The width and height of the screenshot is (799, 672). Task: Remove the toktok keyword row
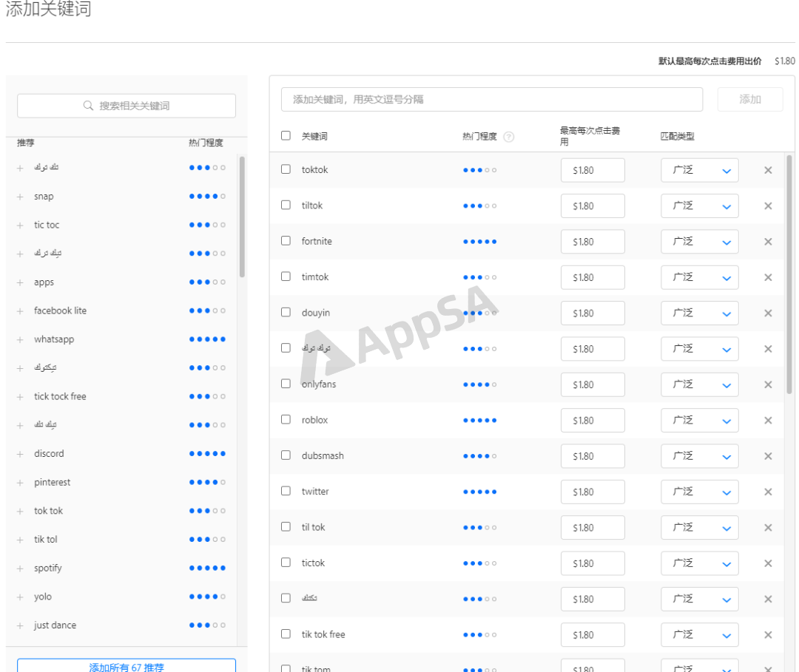[x=768, y=170]
